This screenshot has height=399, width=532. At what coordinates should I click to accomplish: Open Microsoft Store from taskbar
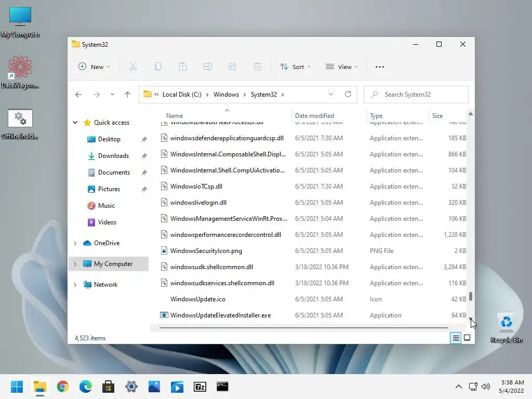click(109, 387)
